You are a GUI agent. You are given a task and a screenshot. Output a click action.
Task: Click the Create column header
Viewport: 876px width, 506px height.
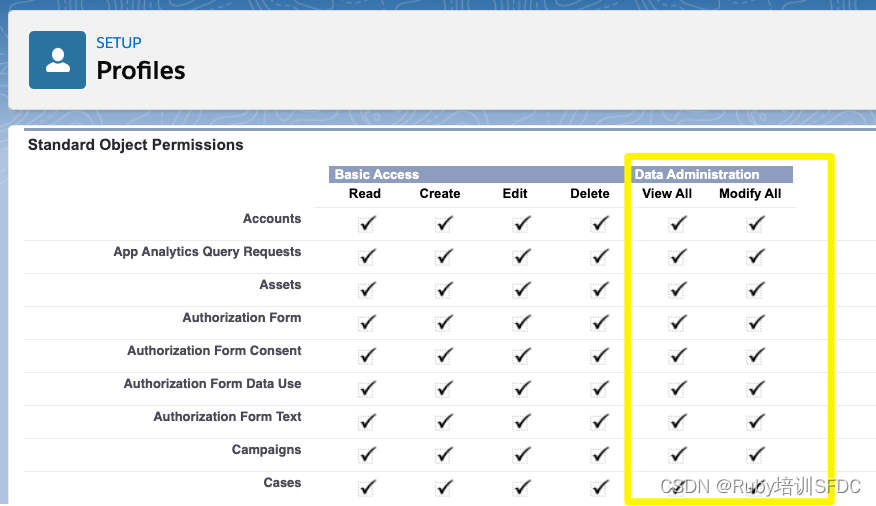[440, 194]
